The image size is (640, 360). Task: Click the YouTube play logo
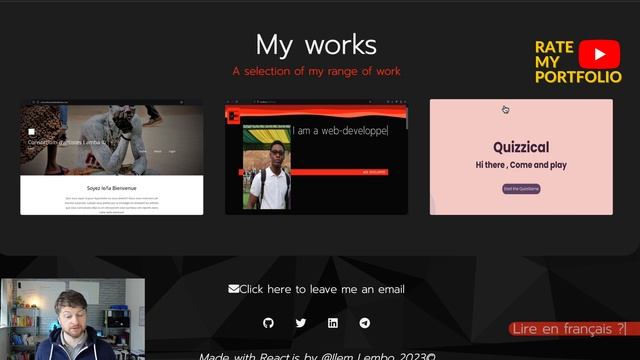599,54
